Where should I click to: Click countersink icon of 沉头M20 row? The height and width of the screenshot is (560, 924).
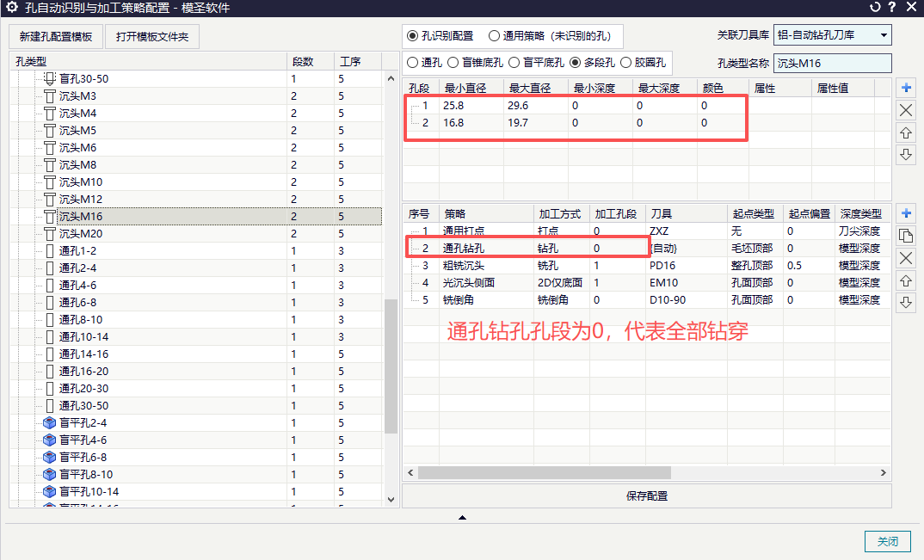click(x=50, y=233)
